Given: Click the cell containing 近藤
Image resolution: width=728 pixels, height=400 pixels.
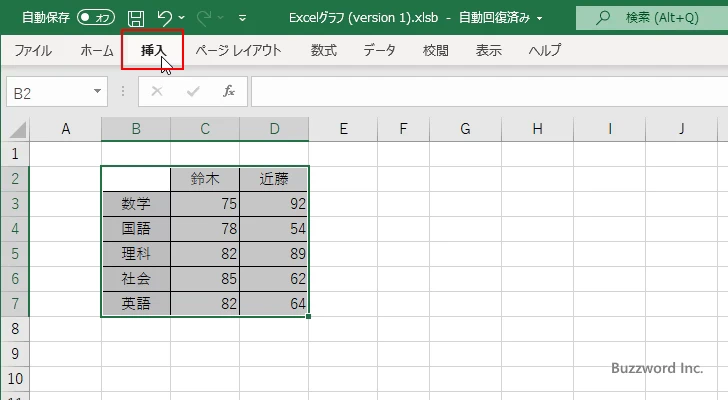Looking at the screenshot, I should pyautogui.click(x=274, y=179).
